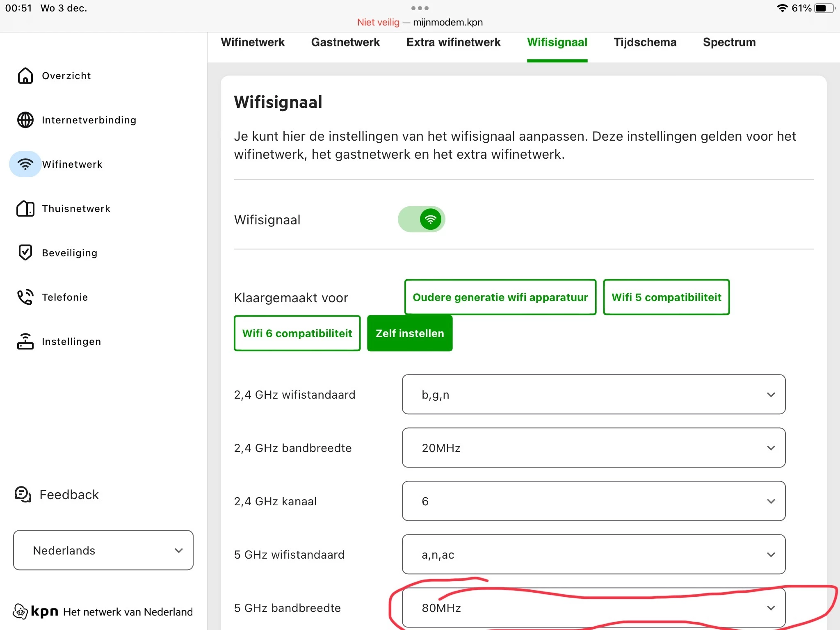840x630 pixels.
Task: Click the Instellingen router icon
Action: point(25,341)
